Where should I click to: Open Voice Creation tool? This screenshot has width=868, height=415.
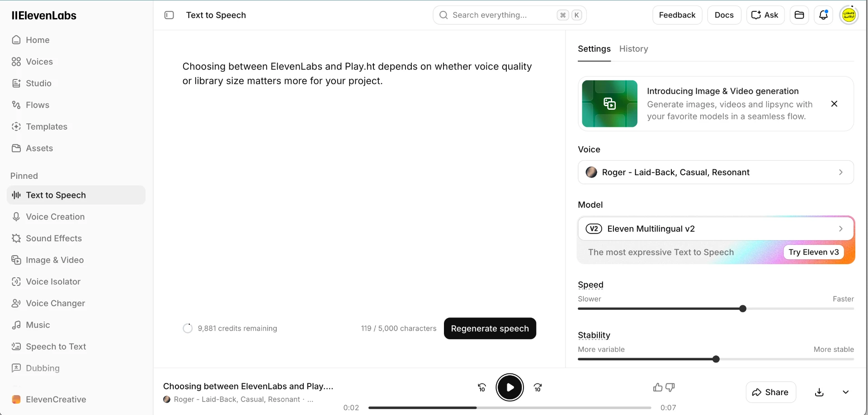point(76,217)
